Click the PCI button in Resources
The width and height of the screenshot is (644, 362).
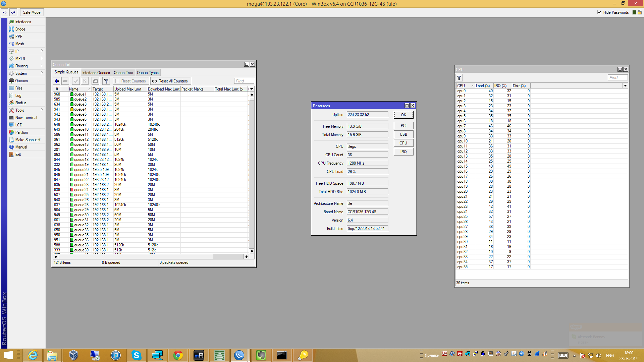pyautogui.click(x=403, y=126)
